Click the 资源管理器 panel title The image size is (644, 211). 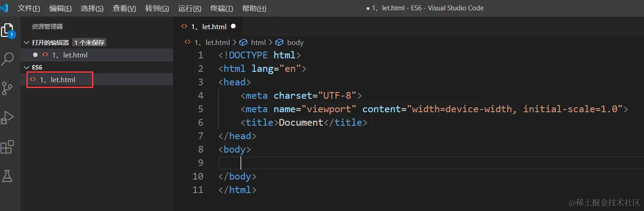pyautogui.click(x=47, y=27)
